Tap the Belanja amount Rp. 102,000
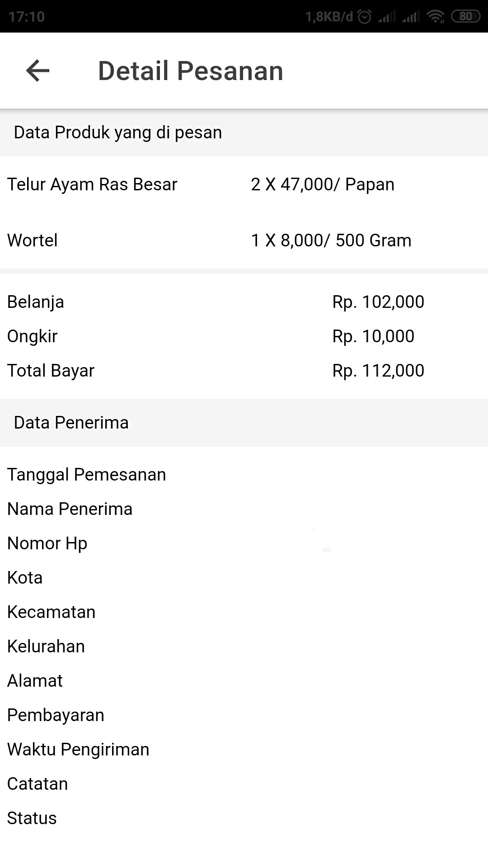 click(378, 302)
